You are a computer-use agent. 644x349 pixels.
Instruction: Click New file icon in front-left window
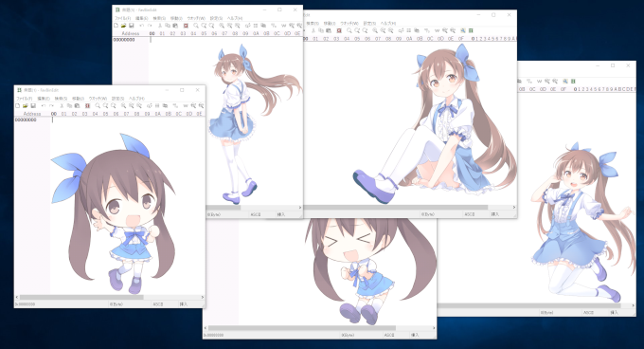click(x=18, y=106)
